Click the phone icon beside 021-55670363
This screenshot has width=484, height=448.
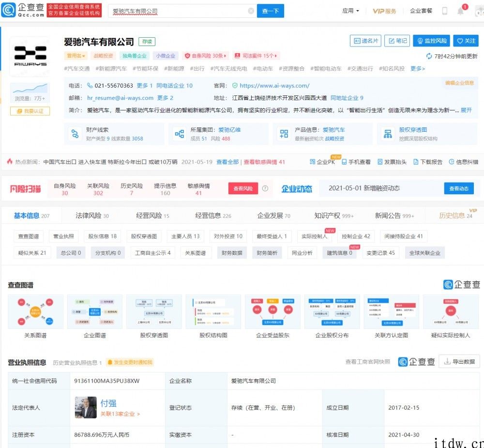pyautogui.click(x=90, y=85)
